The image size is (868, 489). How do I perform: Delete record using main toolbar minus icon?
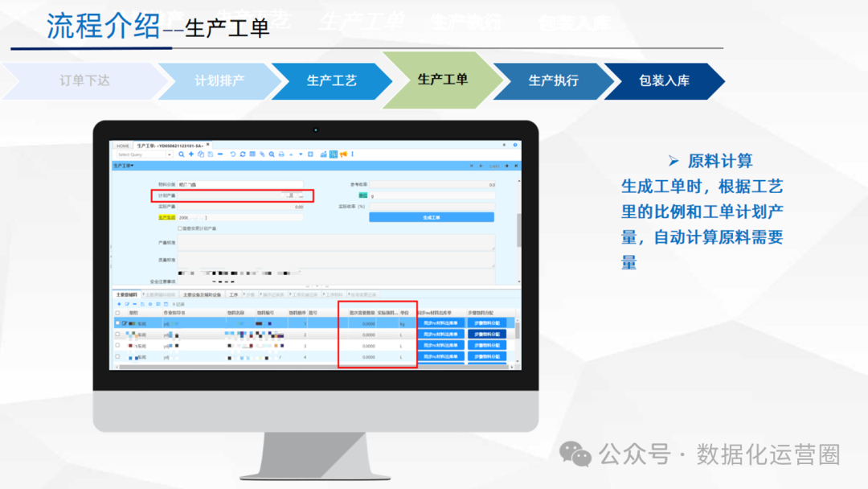(x=220, y=154)
